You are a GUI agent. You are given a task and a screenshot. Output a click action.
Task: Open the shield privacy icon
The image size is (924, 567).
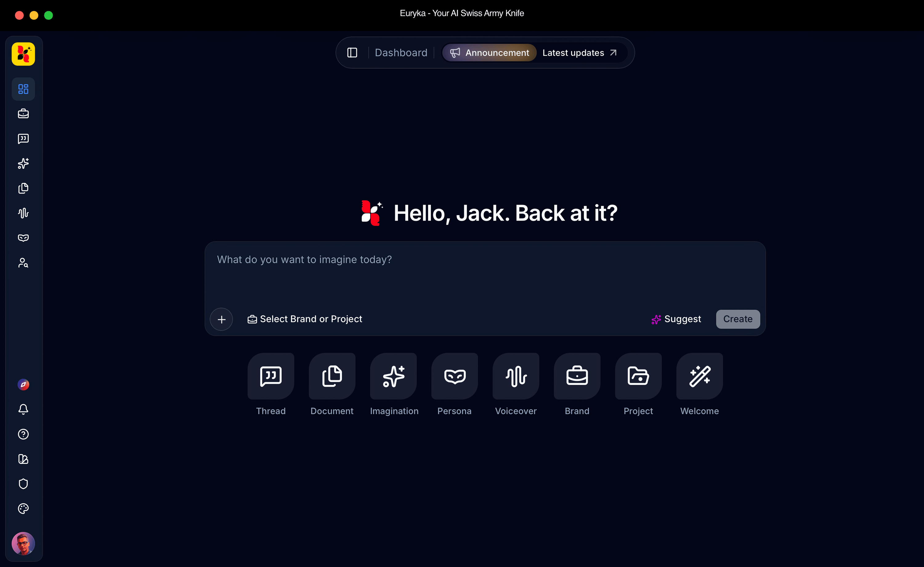23,484
